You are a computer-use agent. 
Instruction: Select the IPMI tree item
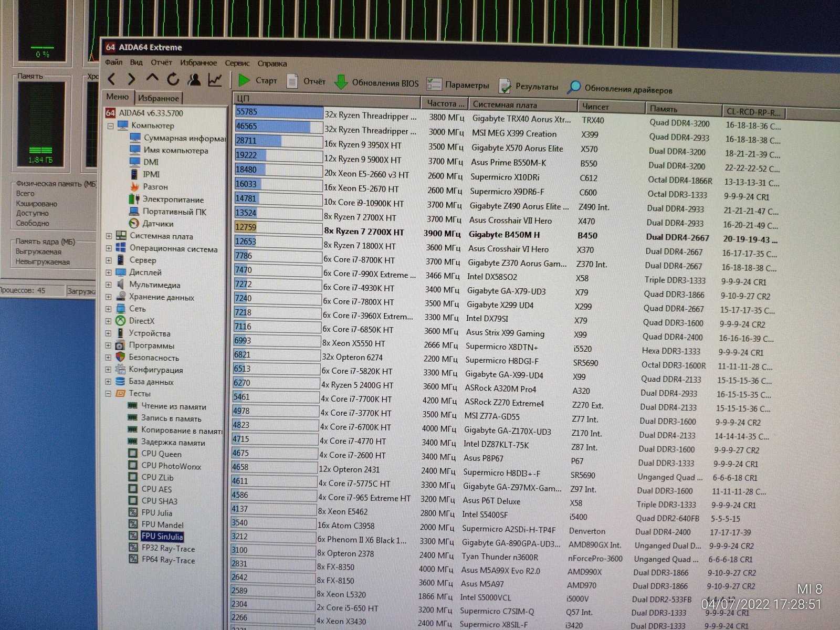point(145,174)
